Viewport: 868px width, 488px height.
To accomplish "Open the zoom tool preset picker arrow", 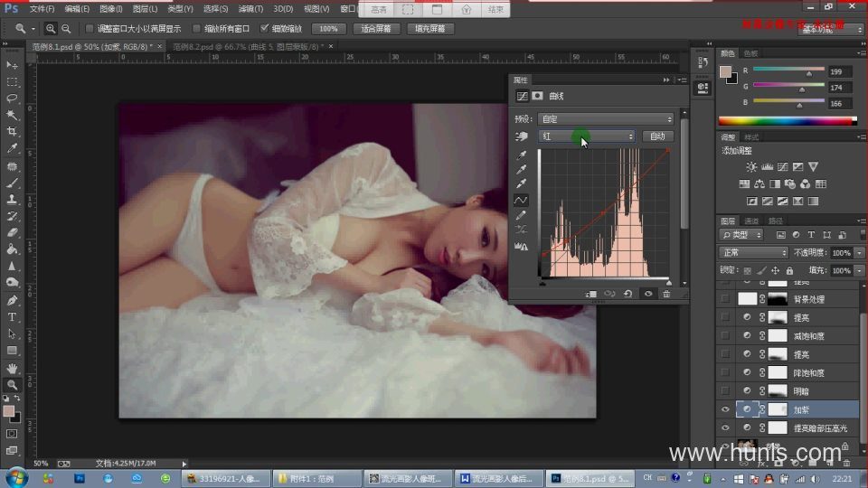I will [33, 29].
